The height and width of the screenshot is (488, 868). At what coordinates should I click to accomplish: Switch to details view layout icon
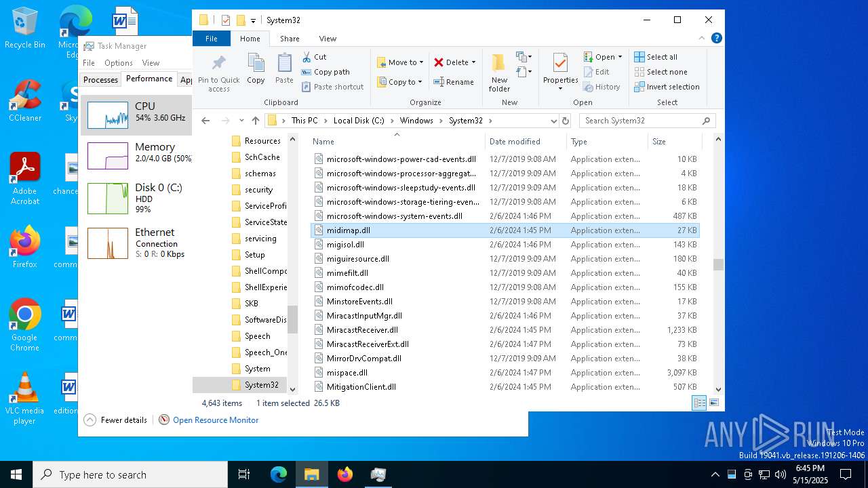(x=699, y=403)
